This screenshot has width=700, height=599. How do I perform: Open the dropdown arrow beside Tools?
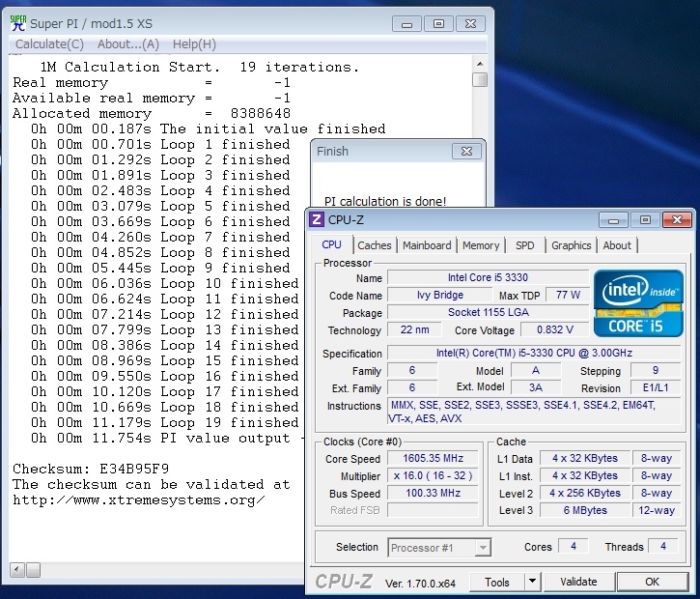coord(532,582)
